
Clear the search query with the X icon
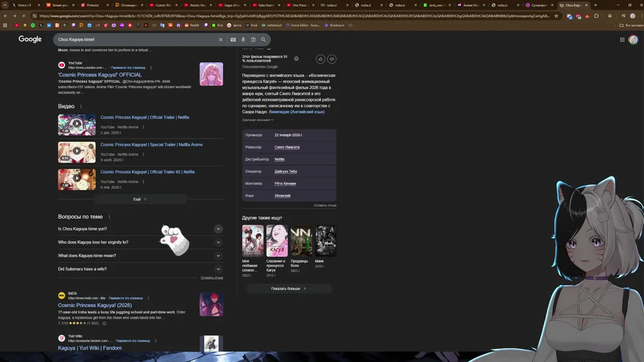pyautogui.click(x=220, y=39)
